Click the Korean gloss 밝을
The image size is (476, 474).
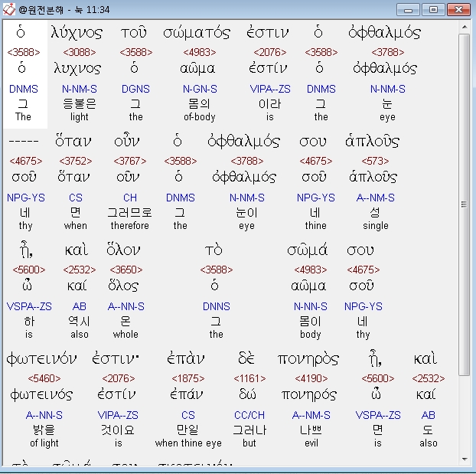tap(44, 430)
